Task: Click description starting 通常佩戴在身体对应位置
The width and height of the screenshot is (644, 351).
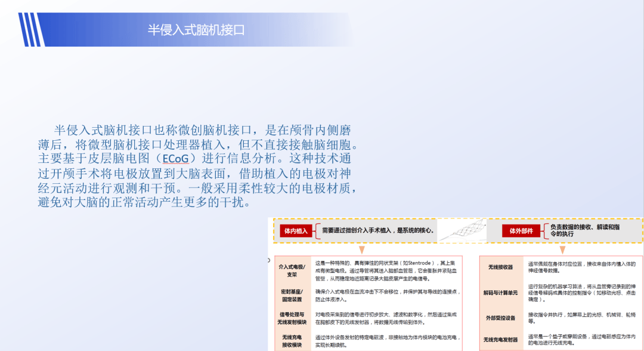Action: [582, 267]
